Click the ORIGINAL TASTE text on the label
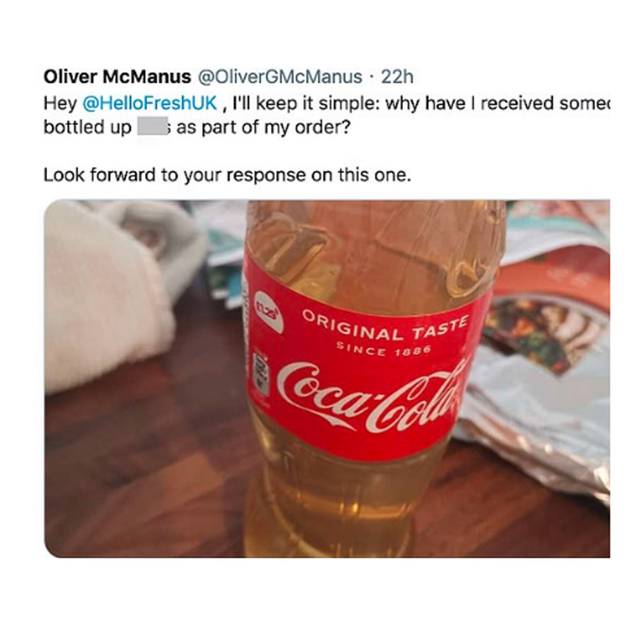The height and width of the screenshot is (644, 644). [385, 326]
